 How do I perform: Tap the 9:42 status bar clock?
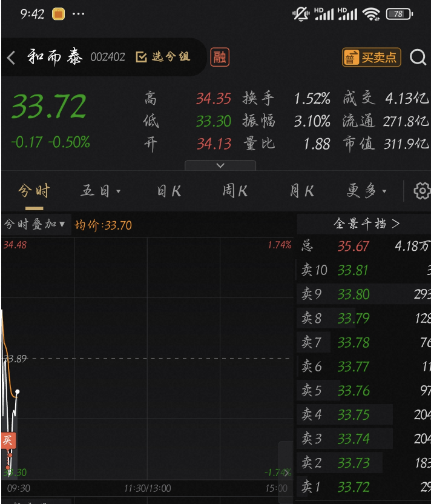(32, 14)
